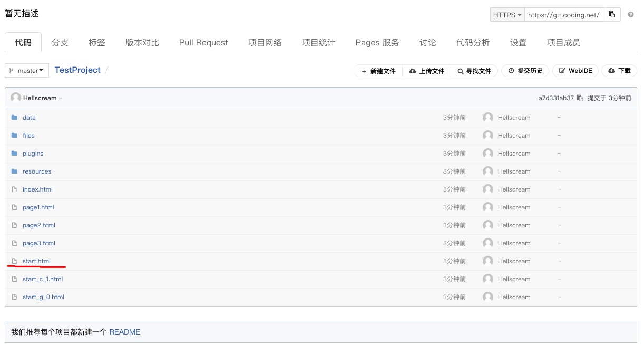Click the index.html file icon
The image size is (644, 344).
(15, 189)
